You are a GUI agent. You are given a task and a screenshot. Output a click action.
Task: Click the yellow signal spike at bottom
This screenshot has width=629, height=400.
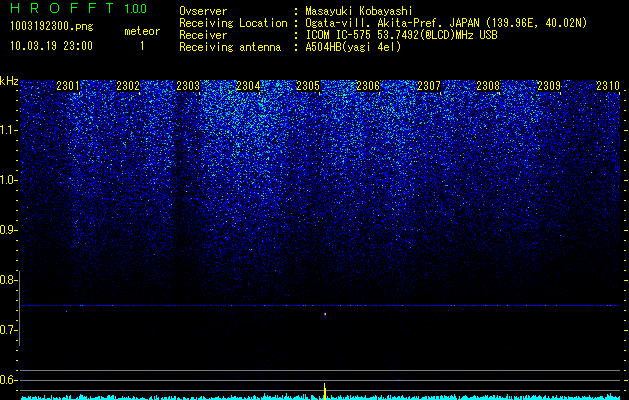pyautogui.click(x=325, y=391)
